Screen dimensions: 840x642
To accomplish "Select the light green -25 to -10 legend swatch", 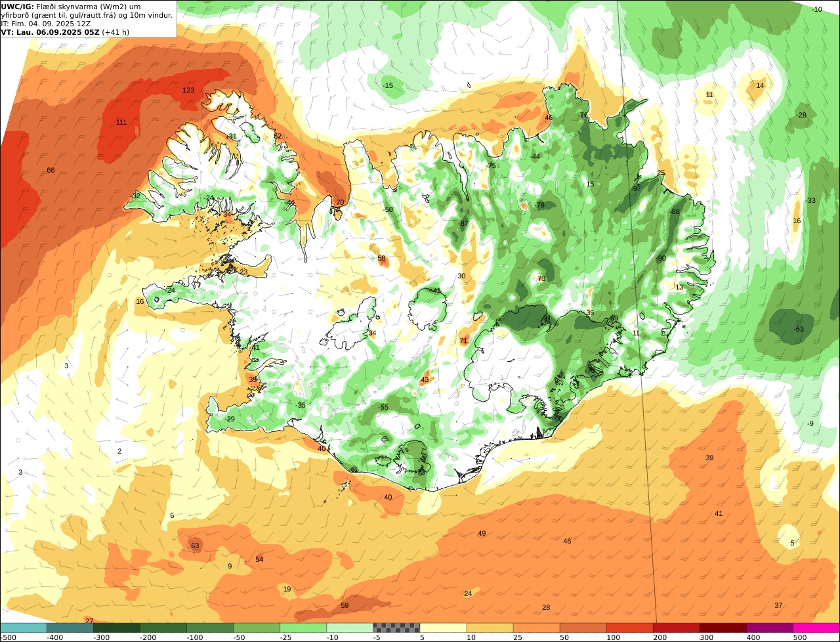I will 303,628.
